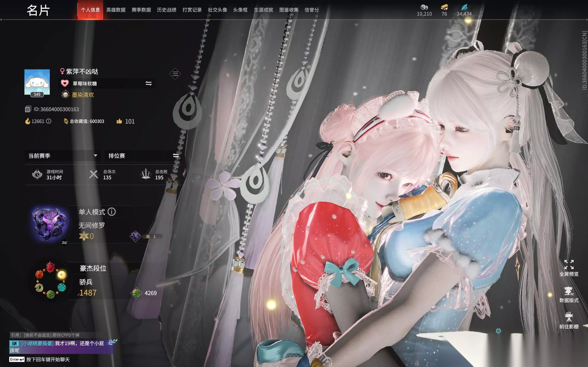Click the Cinnamoroll player avatar thumbnail
Screen dimensions: 588x367
37,82
